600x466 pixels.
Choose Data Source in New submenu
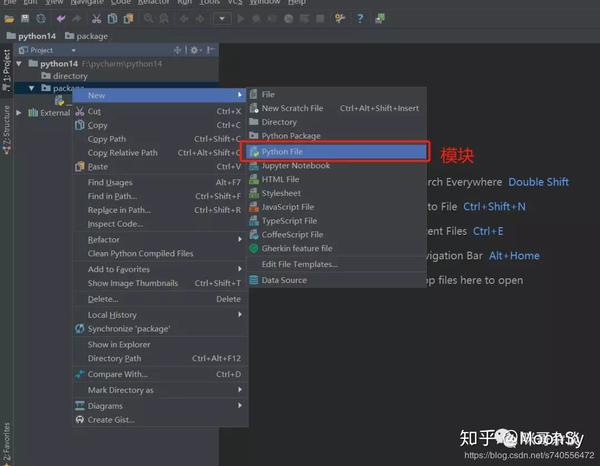(x=336, y=280)
